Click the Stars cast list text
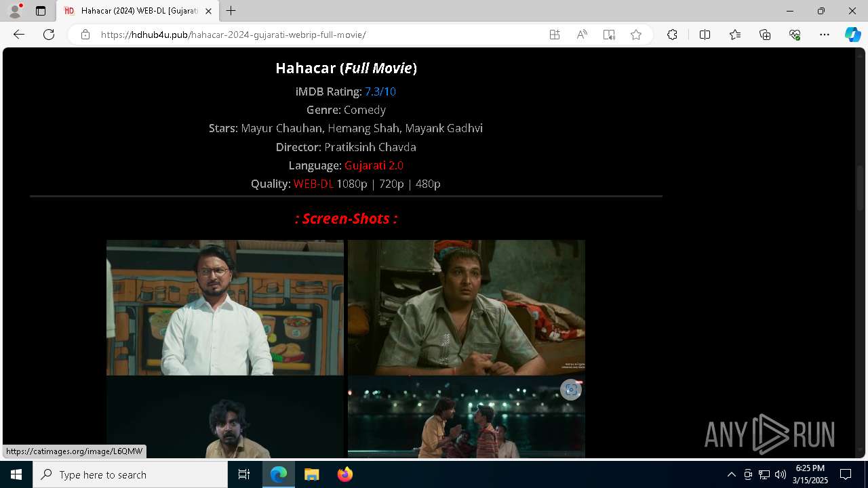This screenshot has width=868, height=488. click(346, 128)
